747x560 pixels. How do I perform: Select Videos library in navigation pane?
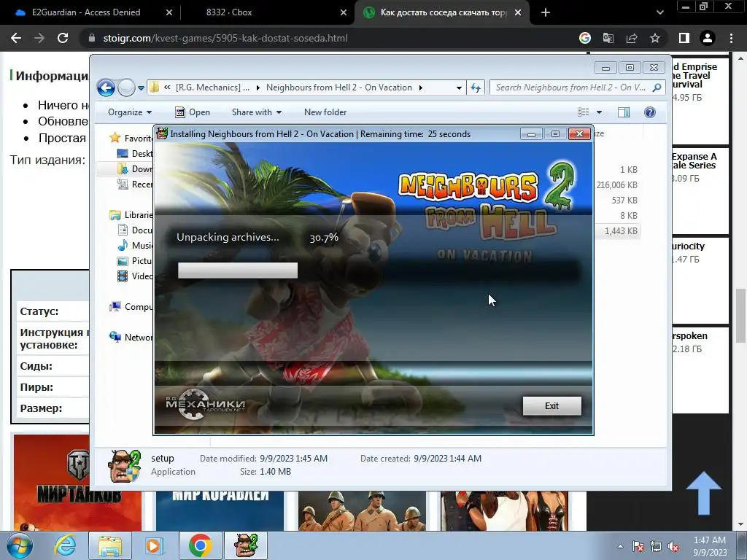coord(136,276)
